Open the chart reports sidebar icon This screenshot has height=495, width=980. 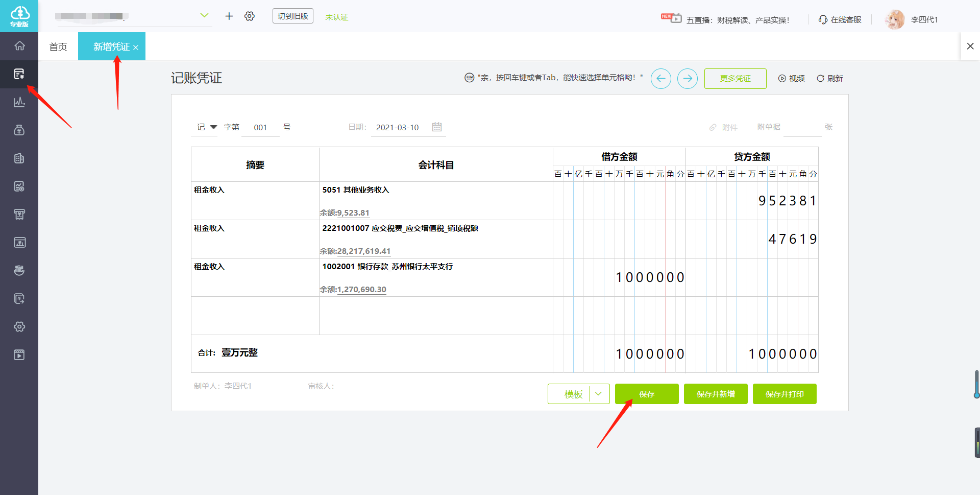19,102
